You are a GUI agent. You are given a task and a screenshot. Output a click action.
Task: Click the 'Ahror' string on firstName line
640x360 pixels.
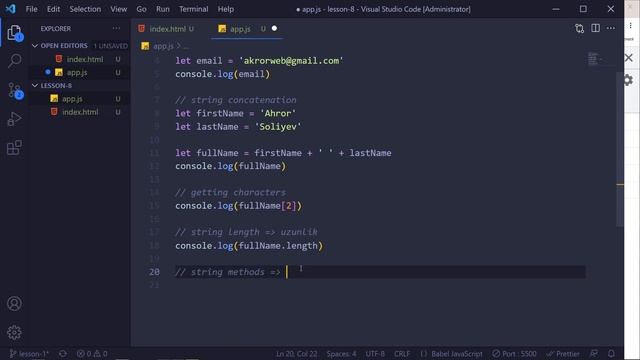(278, 113)
